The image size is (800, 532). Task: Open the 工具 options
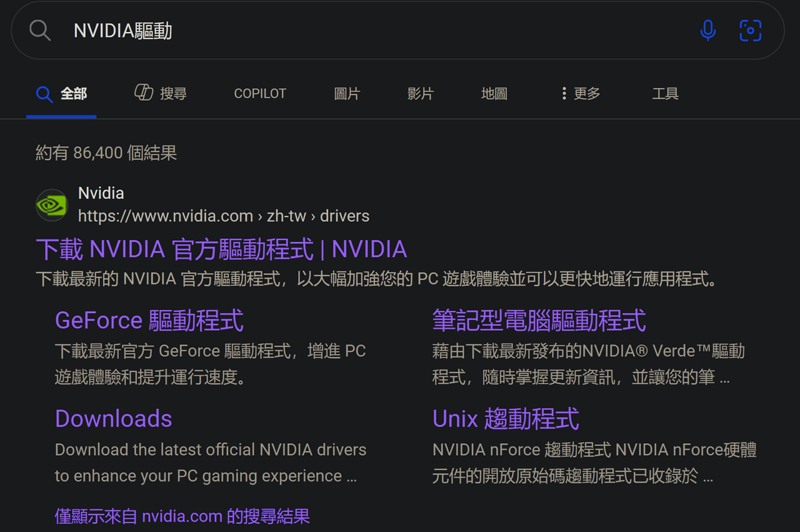665,94
